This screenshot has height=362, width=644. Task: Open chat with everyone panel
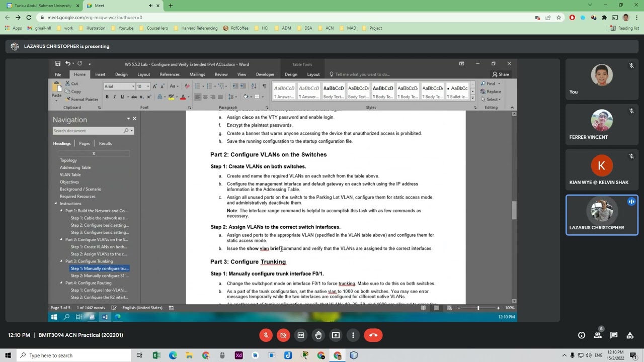coord(614,335)
